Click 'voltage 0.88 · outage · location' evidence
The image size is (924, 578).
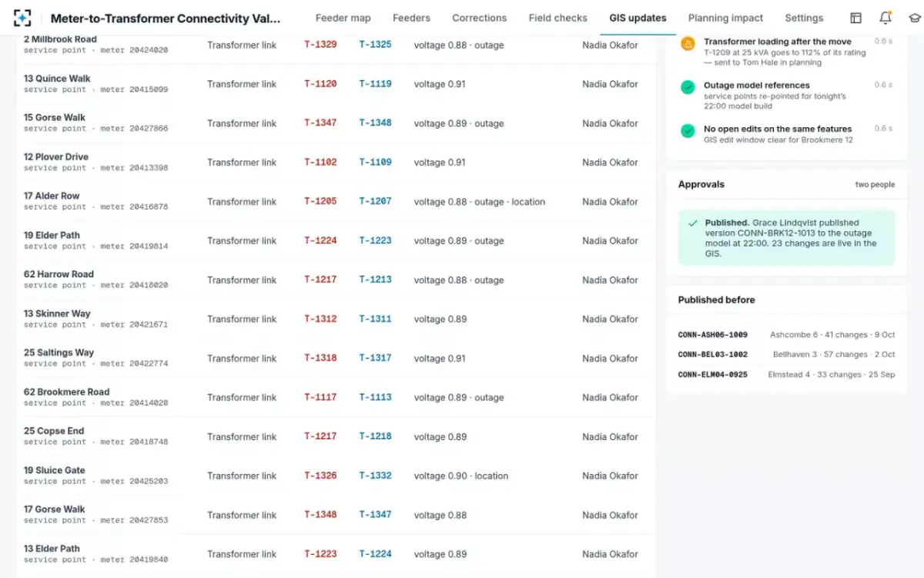pyautogui.click(x=480, y=202)
